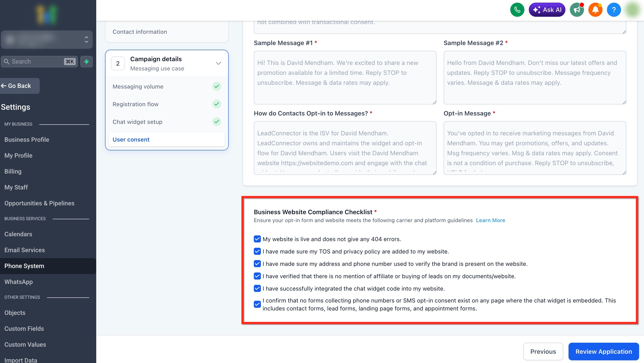Open Business Profile settings
This screenshot has height=363, width=644.
[27, 140]
